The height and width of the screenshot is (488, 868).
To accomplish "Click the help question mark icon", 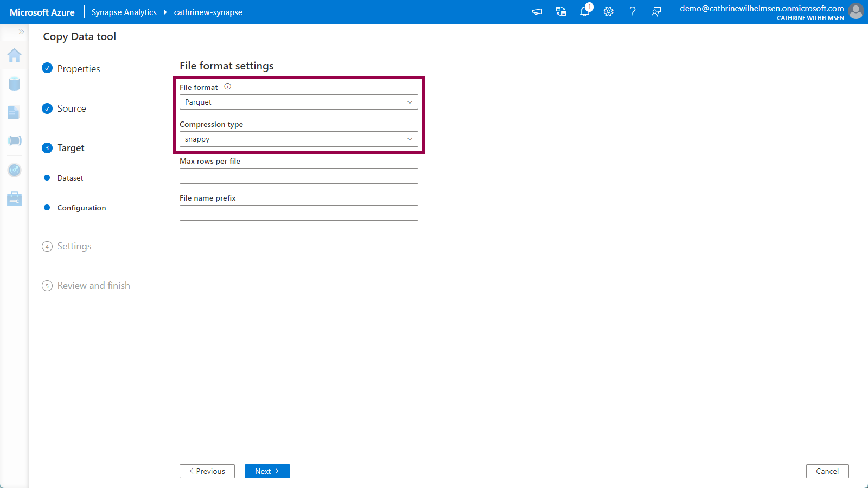I will (632, 12).
